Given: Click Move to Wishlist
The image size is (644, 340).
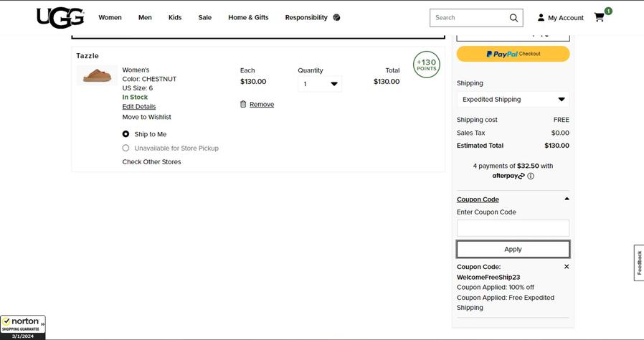Looking at the screenshot, I should tap(146, 117).
